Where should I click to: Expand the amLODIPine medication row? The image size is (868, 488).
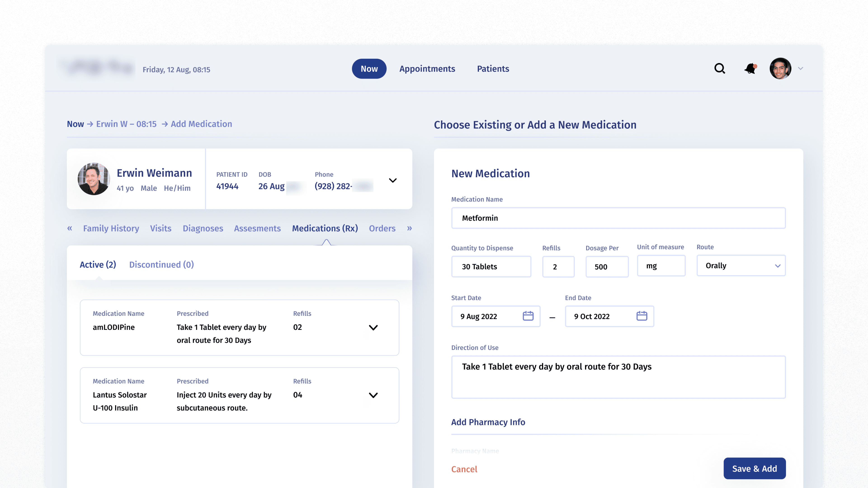(x=373, y=328)
